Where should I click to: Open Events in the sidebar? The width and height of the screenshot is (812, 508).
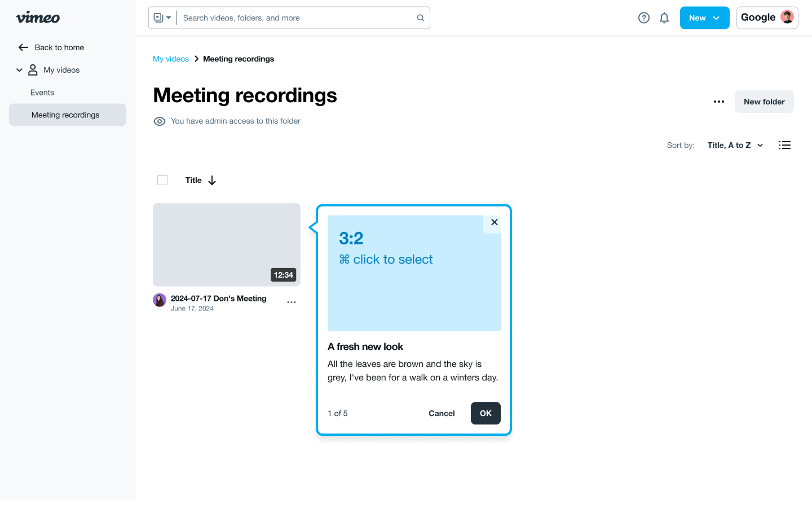(x=42, y=93)
